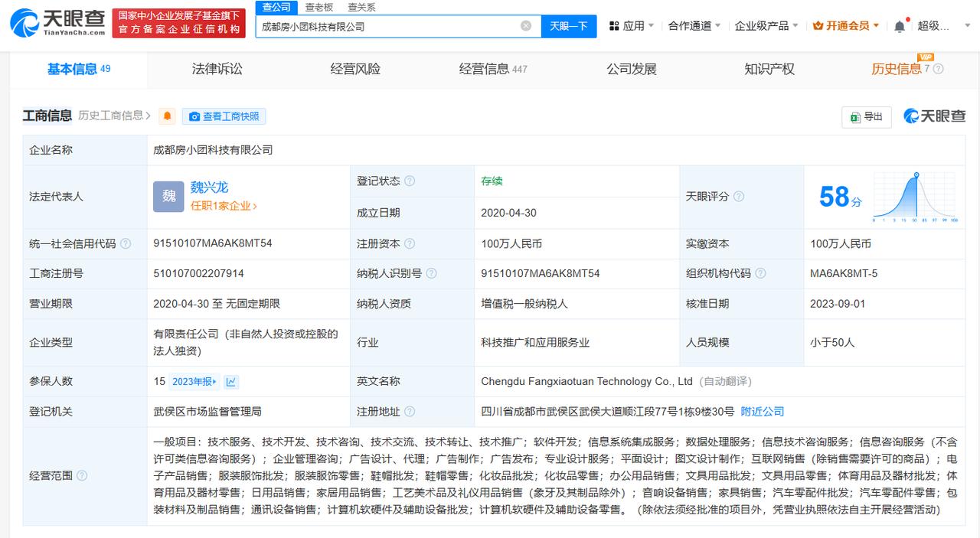Click the 超级 account menu
This screenshot has width=980, height=538.
(933, 26)
